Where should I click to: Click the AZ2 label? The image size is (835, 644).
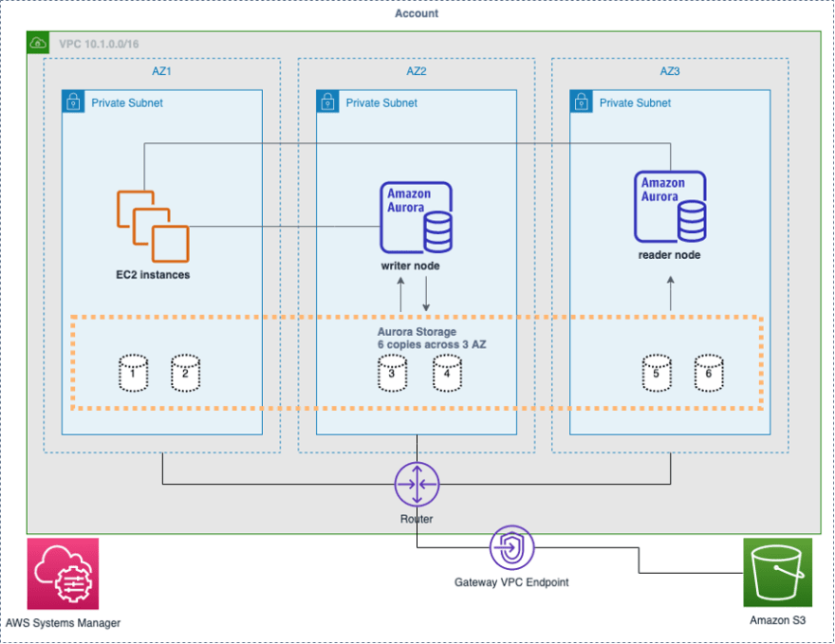point(417,71)
